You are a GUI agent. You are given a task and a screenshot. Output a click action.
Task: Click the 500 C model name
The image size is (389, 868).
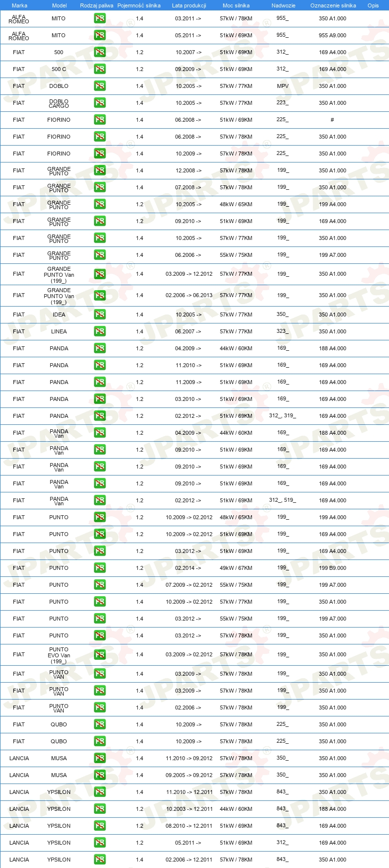(x=59, y=69)
